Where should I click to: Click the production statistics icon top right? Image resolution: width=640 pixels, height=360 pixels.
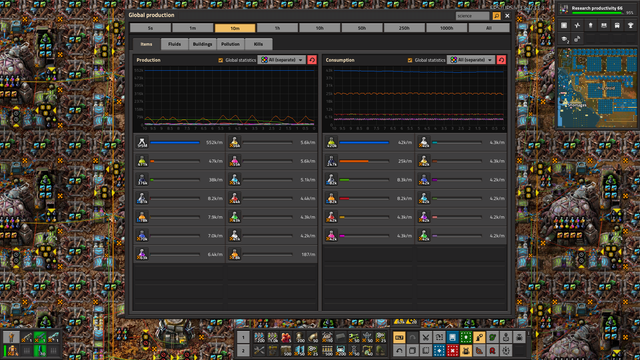pos(577,25)
